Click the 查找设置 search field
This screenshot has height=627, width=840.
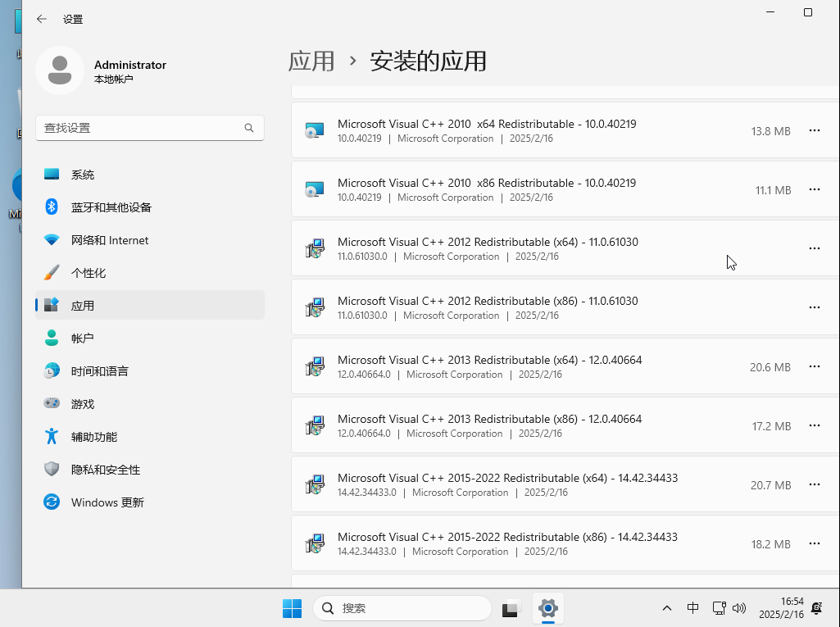coord(150,128)
